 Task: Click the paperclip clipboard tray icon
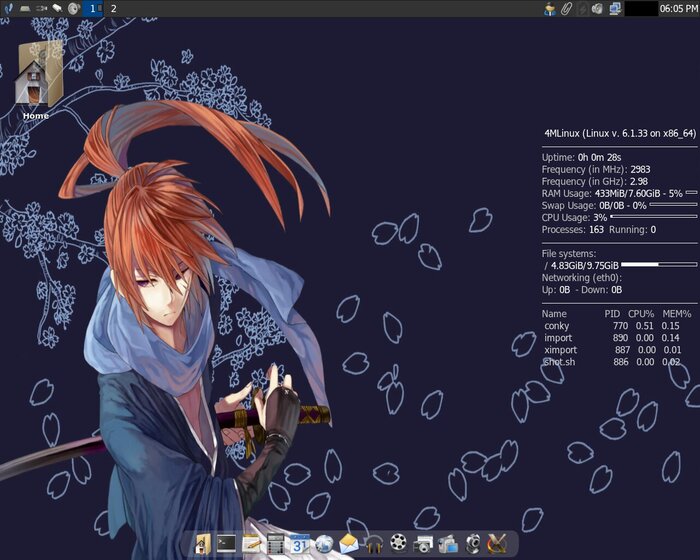point(565,8)
